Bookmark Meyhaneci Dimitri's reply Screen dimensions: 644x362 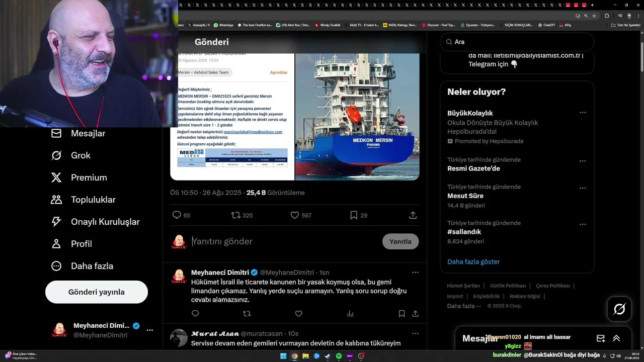(401, 314)
